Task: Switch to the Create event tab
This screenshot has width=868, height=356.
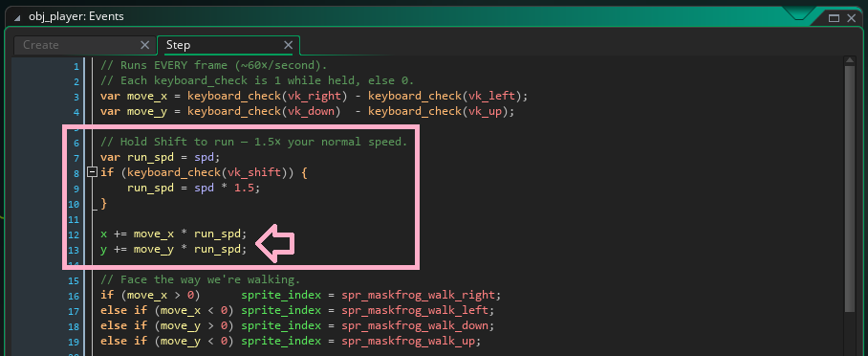Action: 41,46
